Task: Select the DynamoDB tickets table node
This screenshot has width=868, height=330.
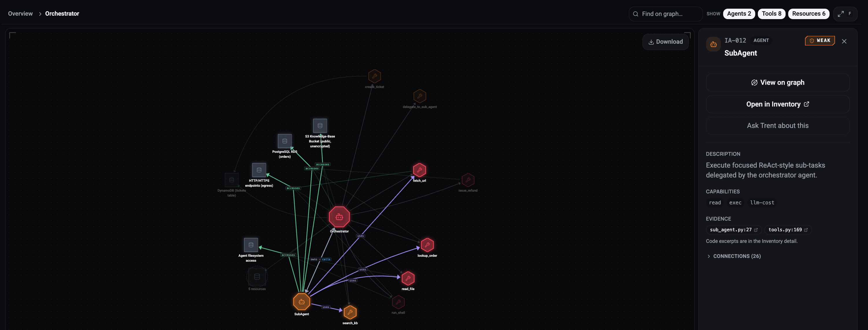Action: pyautogui.click(x=232, y=180)
